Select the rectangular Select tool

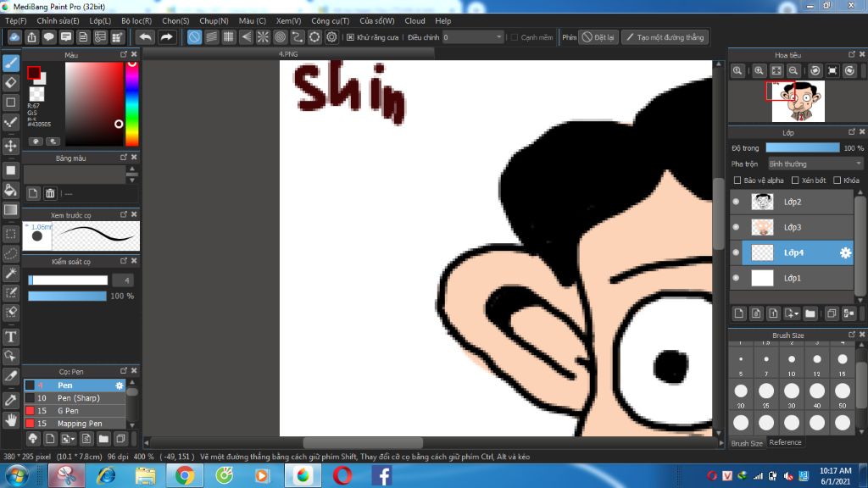point(11,234)
